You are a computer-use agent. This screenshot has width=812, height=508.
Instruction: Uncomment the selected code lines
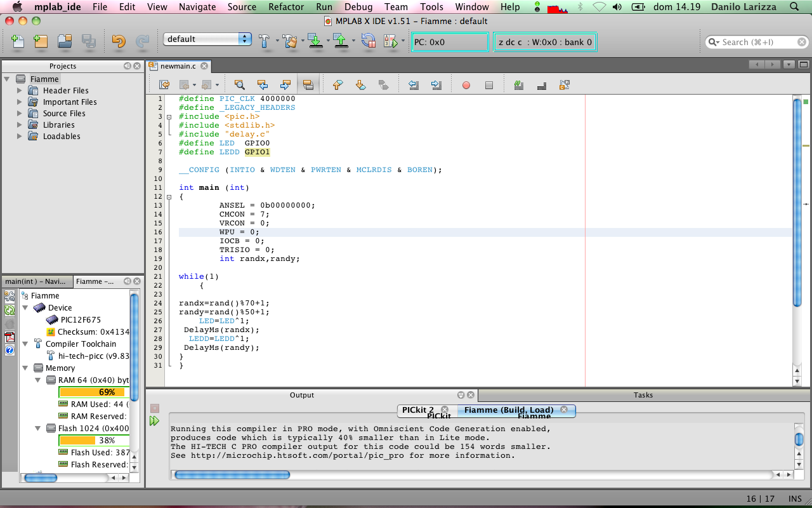click(542, 84)
